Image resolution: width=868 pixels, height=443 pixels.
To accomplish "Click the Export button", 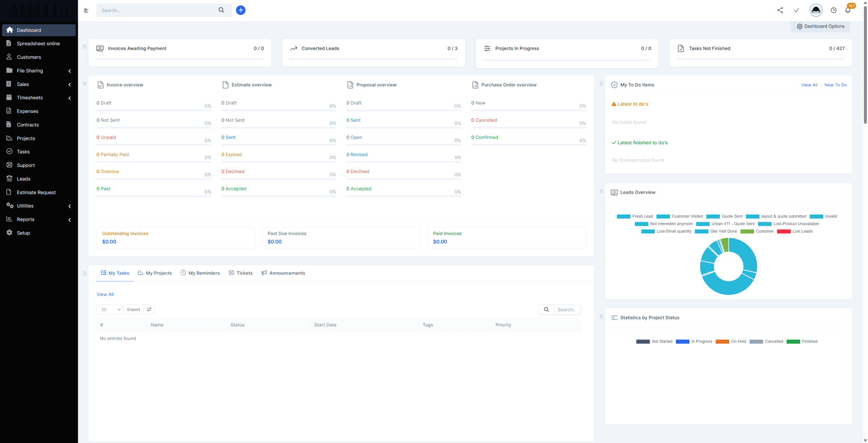I will (133, 310).
